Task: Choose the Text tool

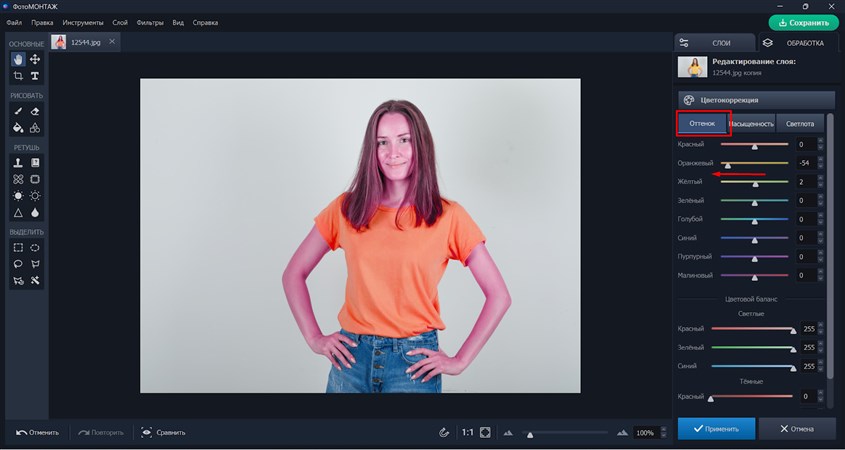Action: (x=35, y=76)
